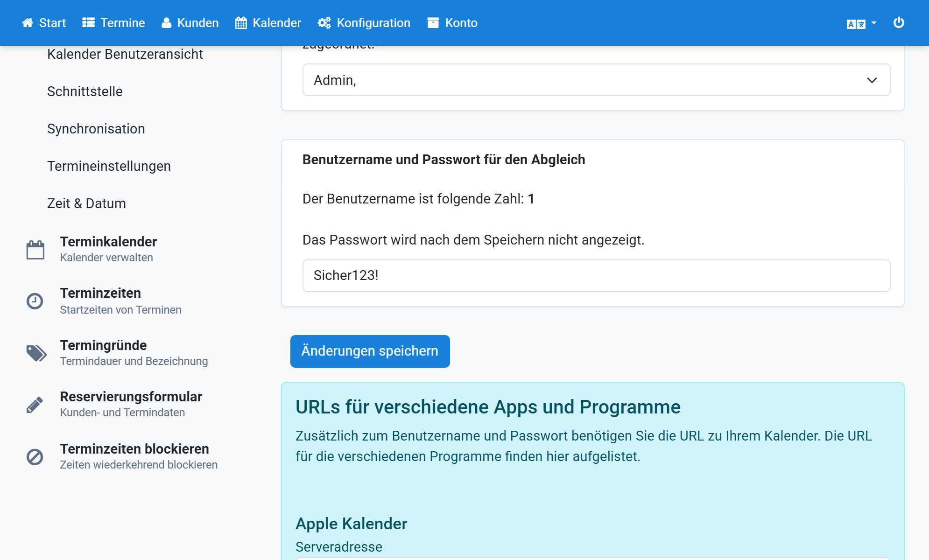929x560 pixels.
Task: Click the 'Startzeiten von Terminen' subtitle
Action: point(120,310)
